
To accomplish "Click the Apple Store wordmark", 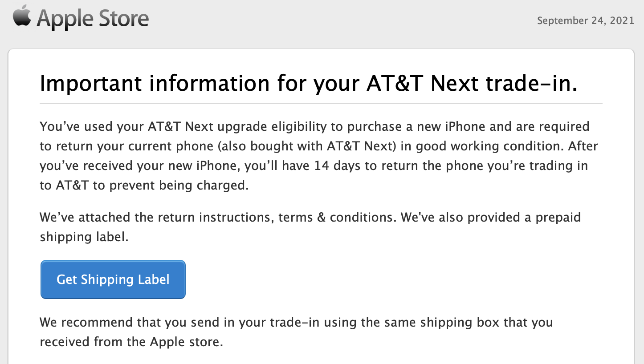I will pos(93,19).
